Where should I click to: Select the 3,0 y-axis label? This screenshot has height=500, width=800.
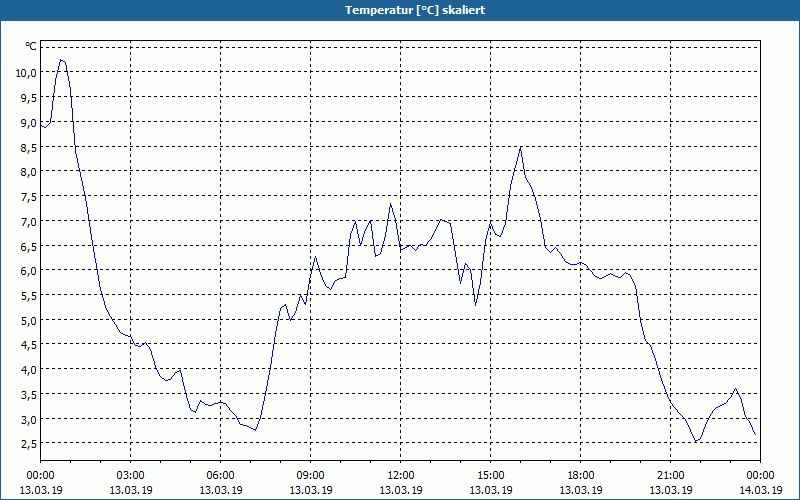point(29,419)
